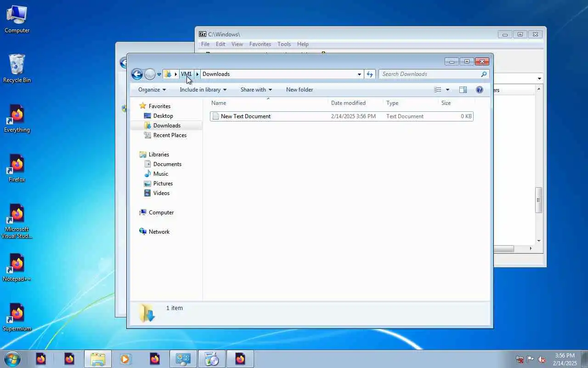
Task: Expand the breadcrumb arrow before VM1
Action: point(175,74)
